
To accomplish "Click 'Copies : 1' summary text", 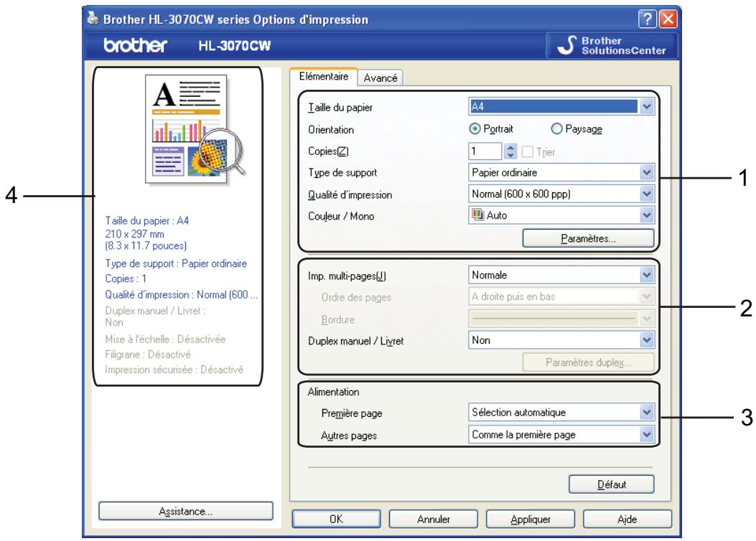I will click(126, 278).
